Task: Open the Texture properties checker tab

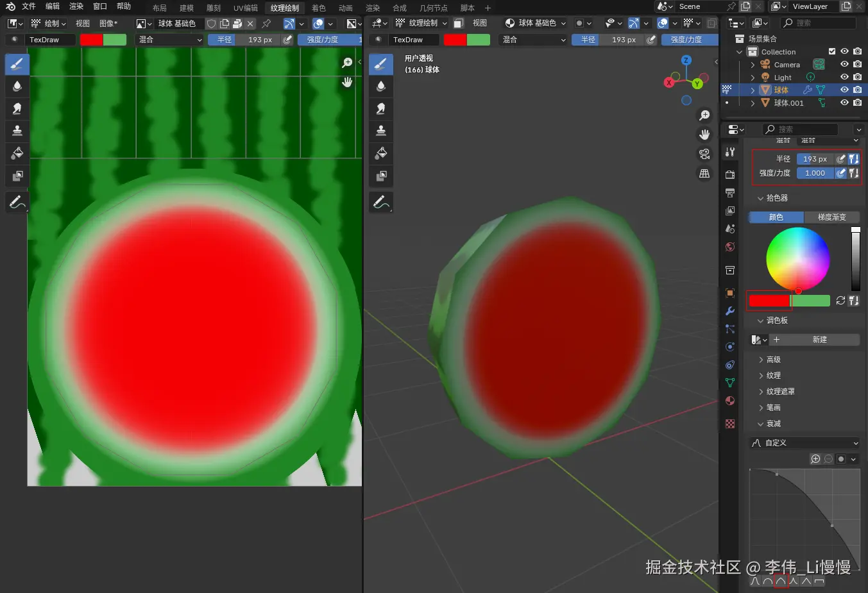Action: (x=730, y=424)
